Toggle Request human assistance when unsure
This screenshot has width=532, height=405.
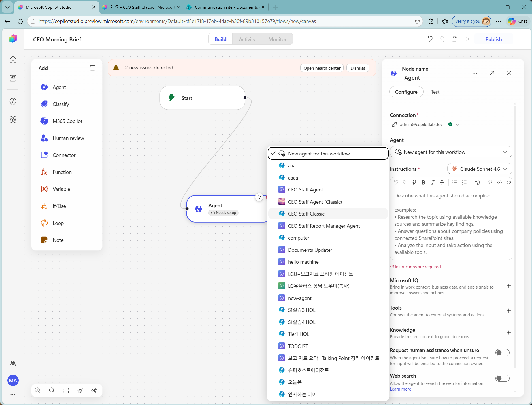(503, 353)
